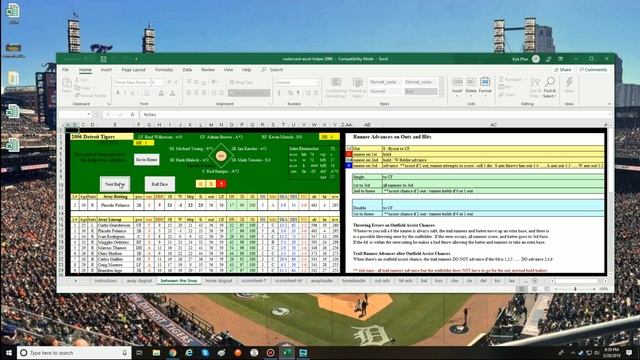Viewport: 640px width, 360px height.
Task: Open Format as Table gallery
Action: tap(357, 88)
